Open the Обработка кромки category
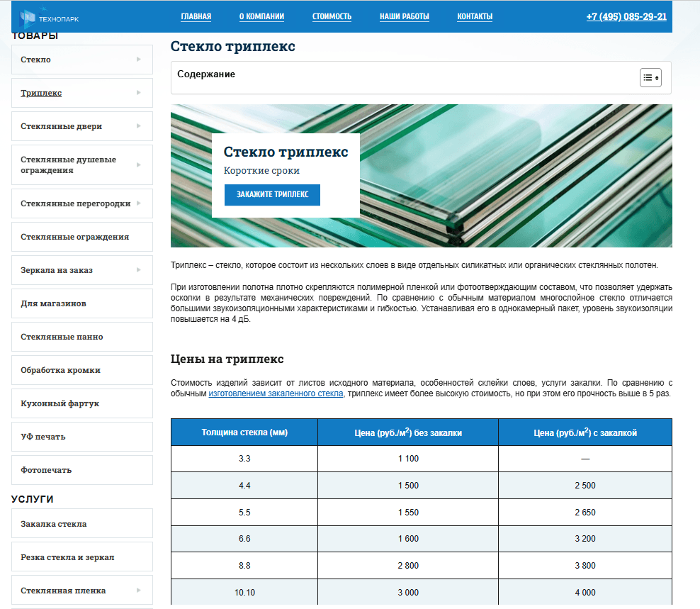700x609 pixels. 82,370
